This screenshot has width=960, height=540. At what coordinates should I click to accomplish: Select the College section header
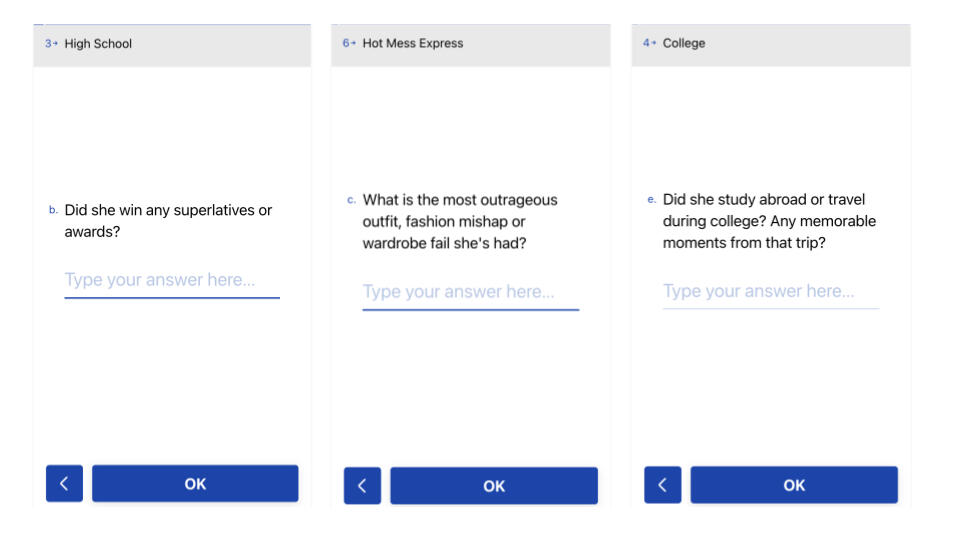[684, 44]
